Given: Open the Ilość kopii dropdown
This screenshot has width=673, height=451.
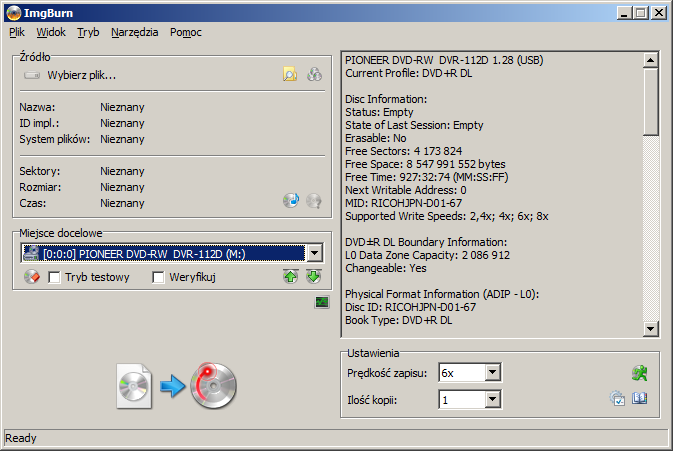Looking at the screenshot, I should 493,400.
